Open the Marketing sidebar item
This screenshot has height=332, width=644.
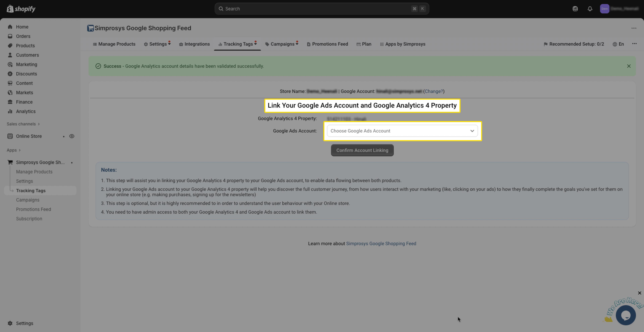tap(26, 65)
